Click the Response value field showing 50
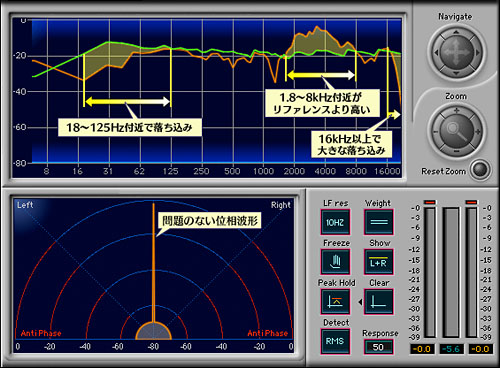 (378, 347)
